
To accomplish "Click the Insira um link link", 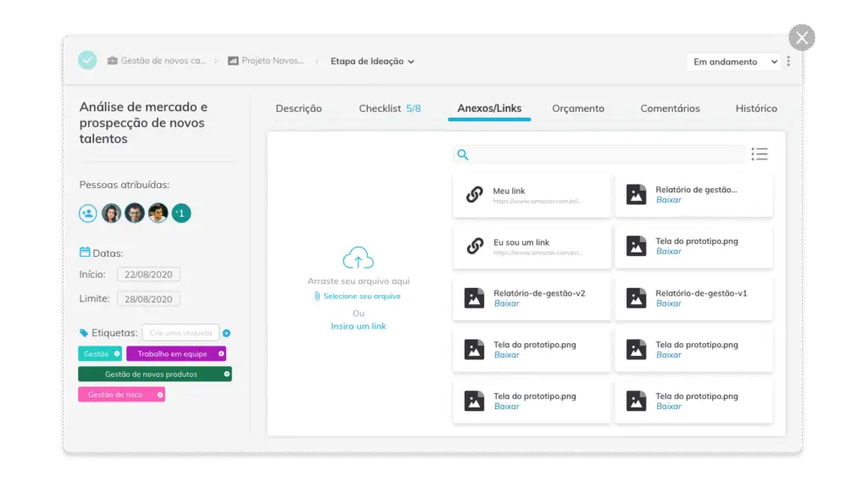I will click(x=359, y=326).
